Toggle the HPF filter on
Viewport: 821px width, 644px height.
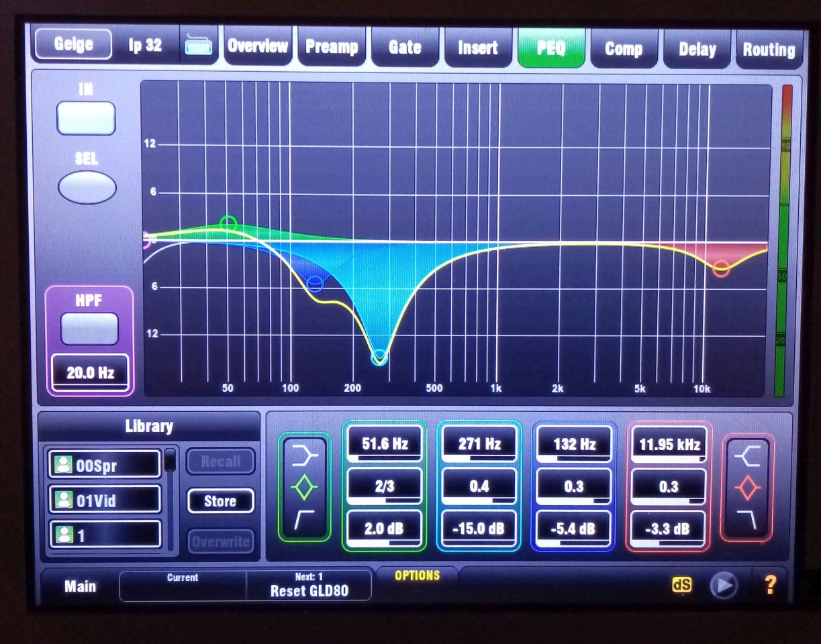(x=89, y=329)
